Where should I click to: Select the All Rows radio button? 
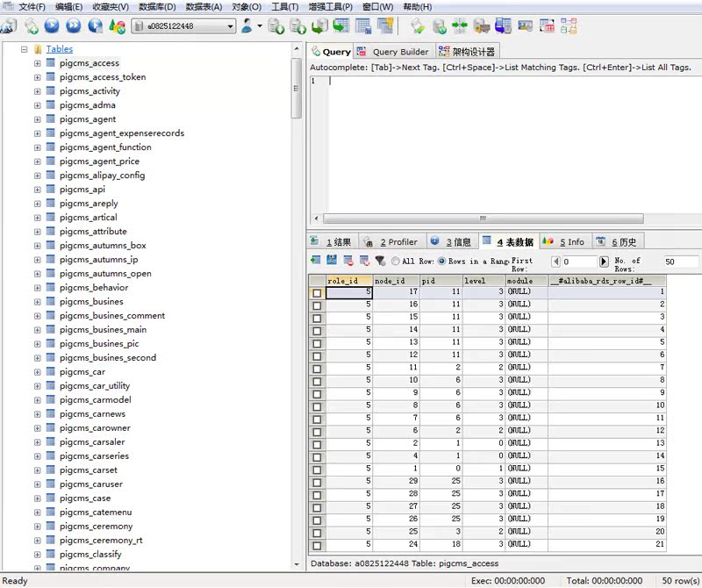pyautogui.click(x=397, y=262)
